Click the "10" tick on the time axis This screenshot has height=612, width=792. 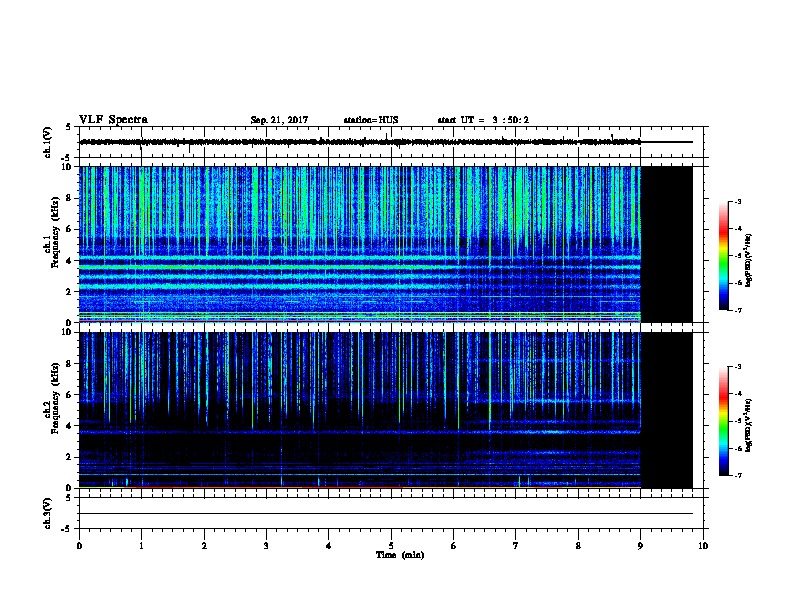coord(703,546)
